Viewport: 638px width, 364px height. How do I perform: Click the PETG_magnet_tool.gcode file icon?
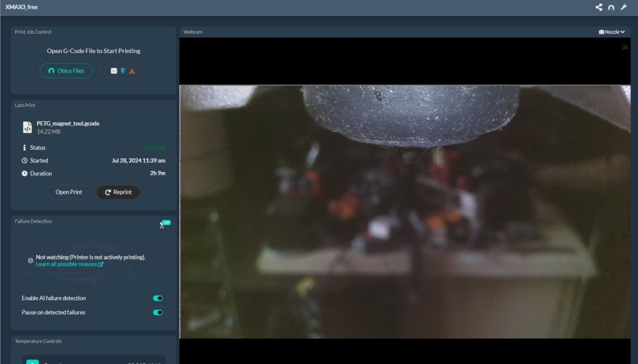pyautogui.click(x=27, y=127)
